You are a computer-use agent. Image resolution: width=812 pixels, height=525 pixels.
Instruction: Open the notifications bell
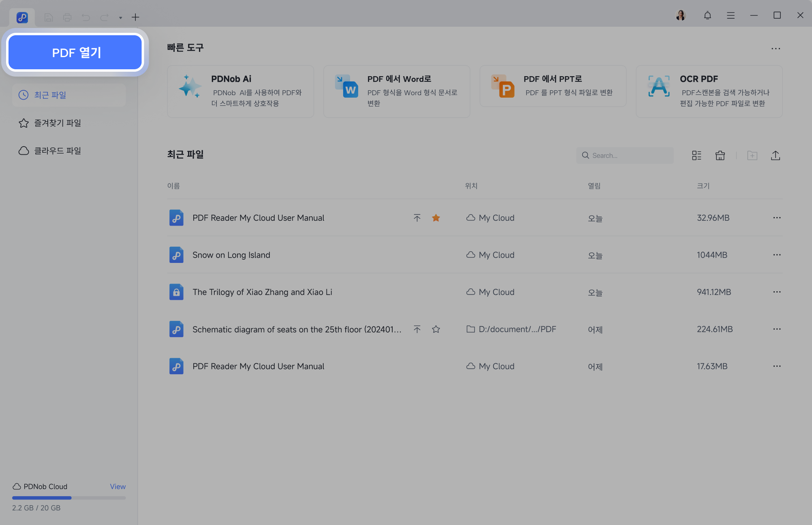click(707, 15)
